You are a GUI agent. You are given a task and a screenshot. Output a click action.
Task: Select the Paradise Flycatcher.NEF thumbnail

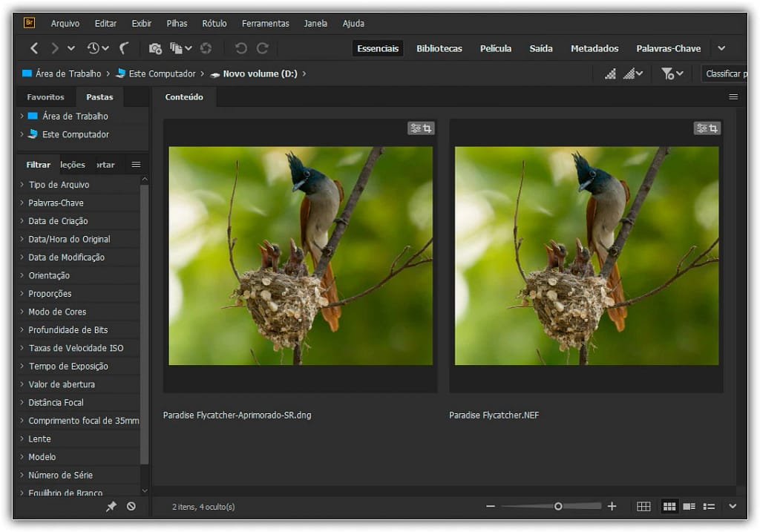click(586, 255)
